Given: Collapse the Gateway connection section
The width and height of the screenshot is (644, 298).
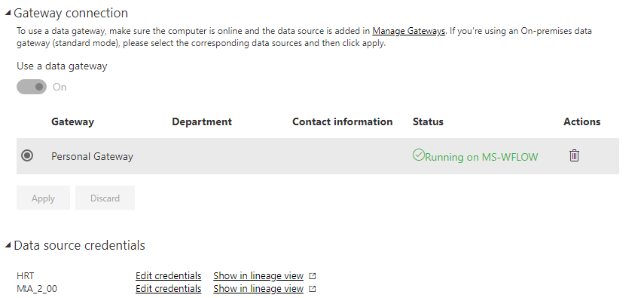Looking at the screenshot, I should coord(8,13).
